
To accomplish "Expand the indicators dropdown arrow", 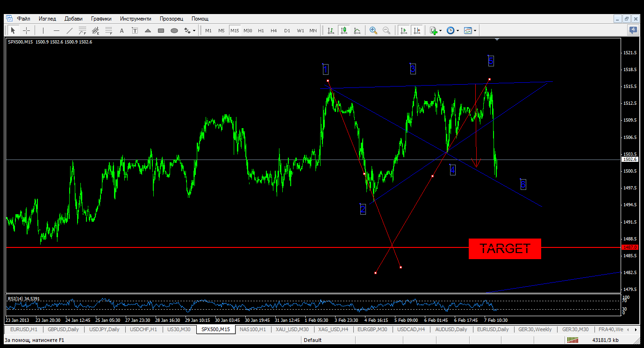I will point(441,31).
